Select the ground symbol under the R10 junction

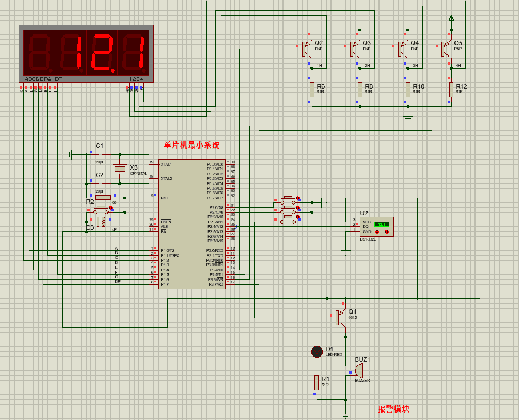(408, 118)
